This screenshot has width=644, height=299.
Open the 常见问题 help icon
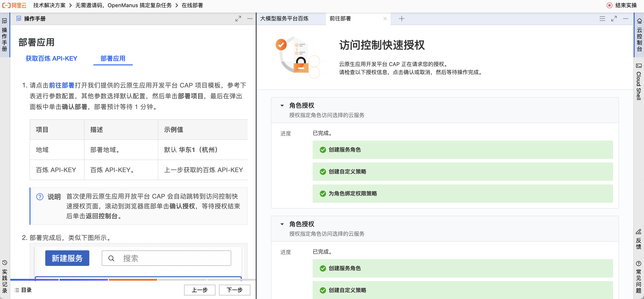coord(638,264)
